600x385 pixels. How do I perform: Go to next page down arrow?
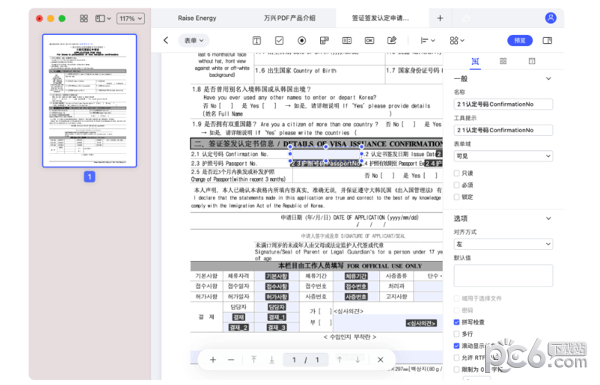tap(357, 360)
